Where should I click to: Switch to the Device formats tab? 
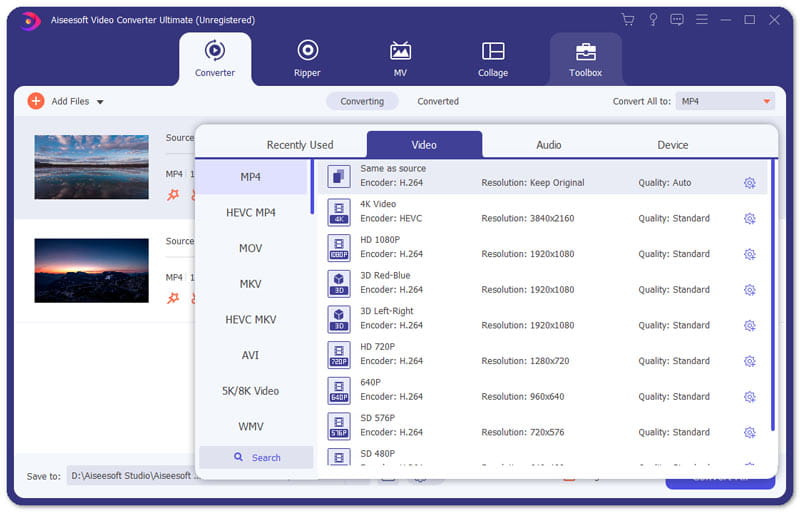[672, 145]
